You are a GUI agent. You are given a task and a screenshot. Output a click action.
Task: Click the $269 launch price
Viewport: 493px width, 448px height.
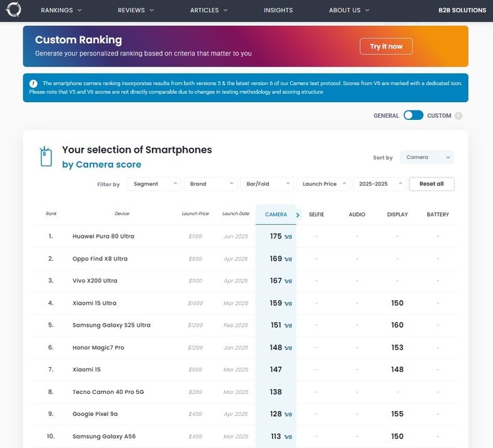coord(195,393)
